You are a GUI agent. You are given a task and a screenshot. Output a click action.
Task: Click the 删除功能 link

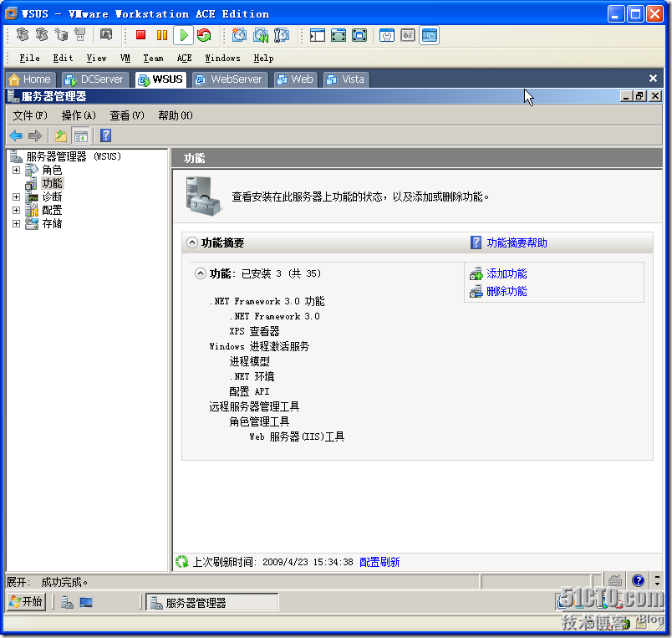(x=507, y=291)
